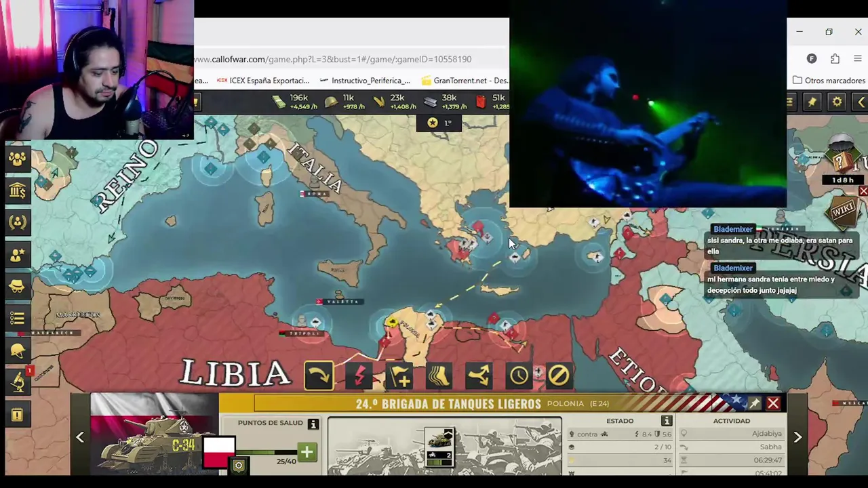The width and height of the screenshot is (868, 488).
Task: Open Puntos de Salud info icon
Action: coord(313,424)
